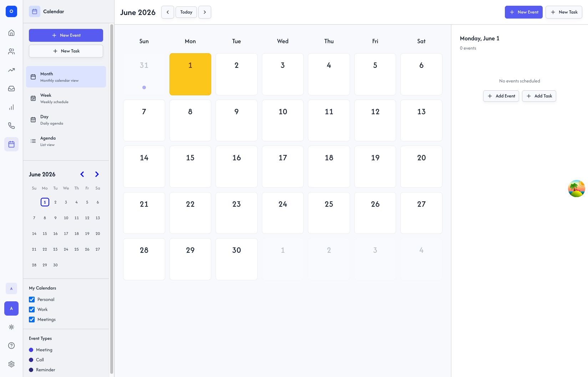Uncheck the Meetings calendar checkbox
Image resolution: width=588 pixels, height=377 pixels.
[x=32, y=320]
